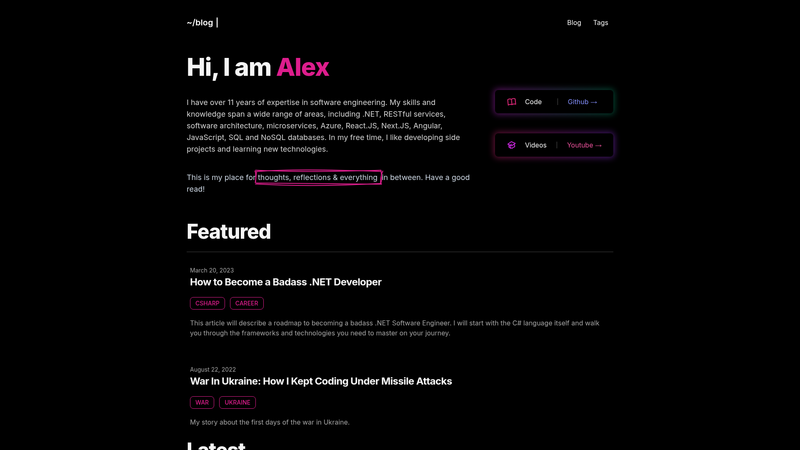Open the Youtube link
This screenshot has width=800, height=450.
(x=584, y=145)
